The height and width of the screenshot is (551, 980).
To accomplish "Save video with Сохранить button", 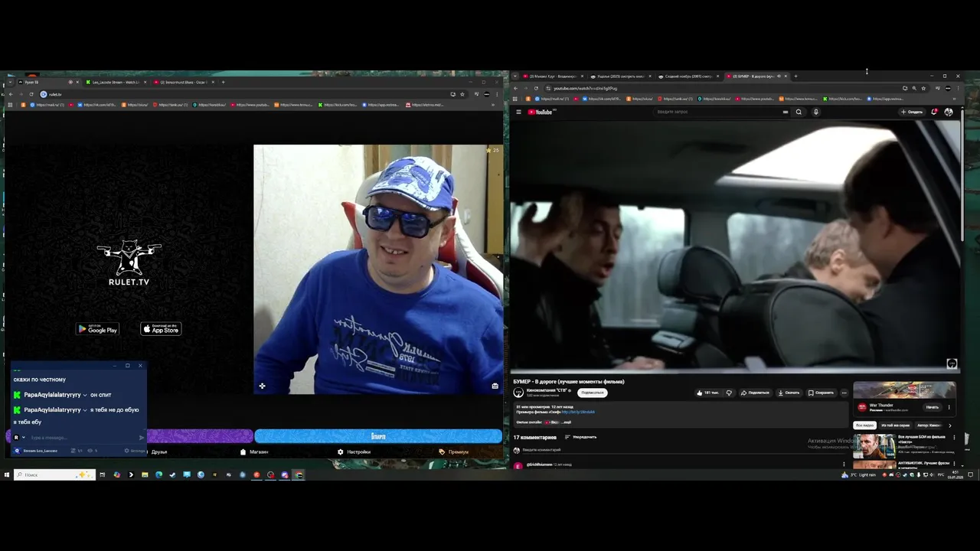I will click(x=821, y=393).
